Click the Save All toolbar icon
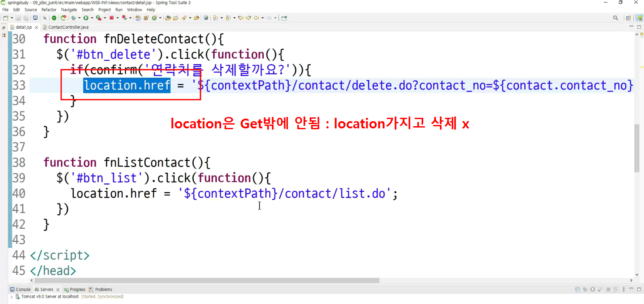Viewport: 644px width, 304px height. click(x=26, y=18)
